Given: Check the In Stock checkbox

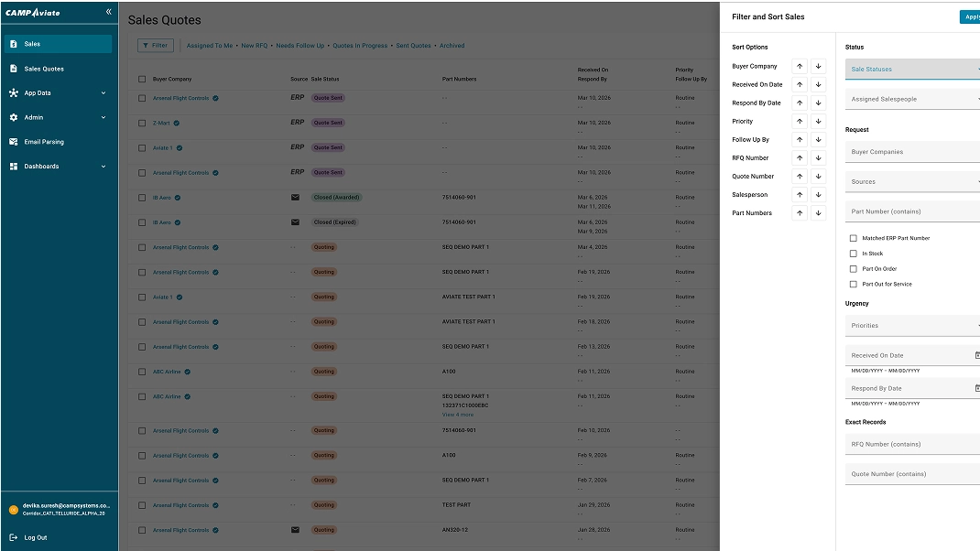Looking at the screenshot, I should coord(853,254).
